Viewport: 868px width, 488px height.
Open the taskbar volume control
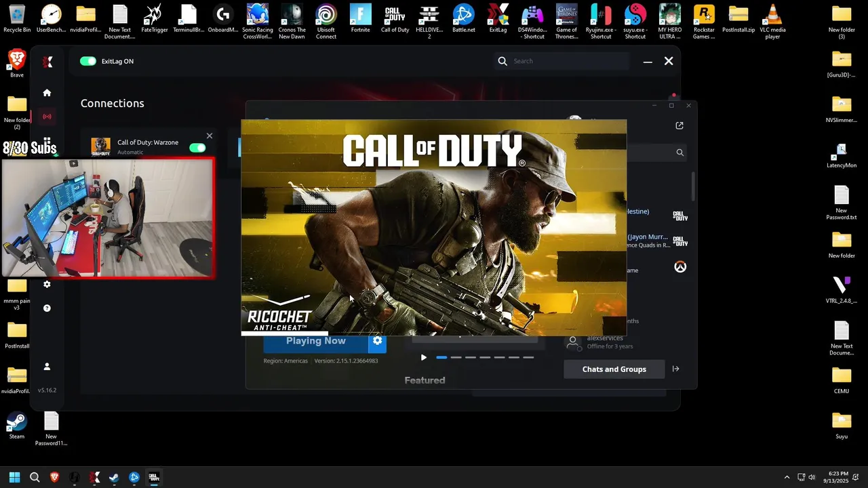click(812, 477)
